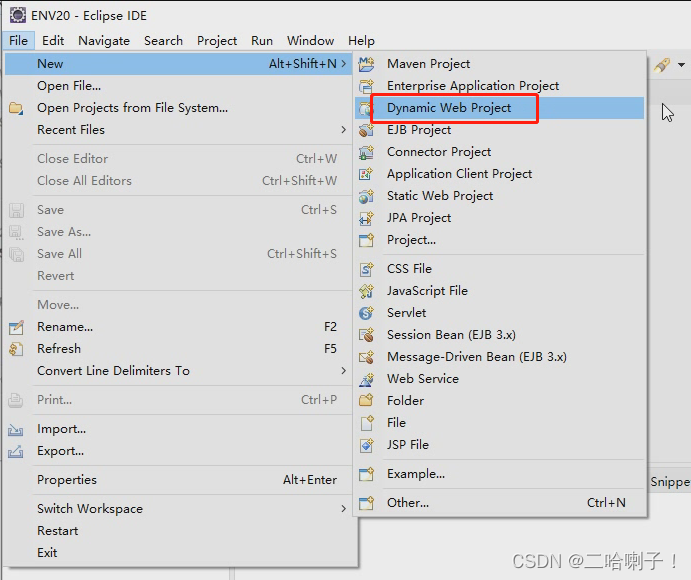Viewport: 691px width, 580px height.
Task: Click the Message-Driven Bean icon
Action: pyautogui.click(x=366, y=357)
